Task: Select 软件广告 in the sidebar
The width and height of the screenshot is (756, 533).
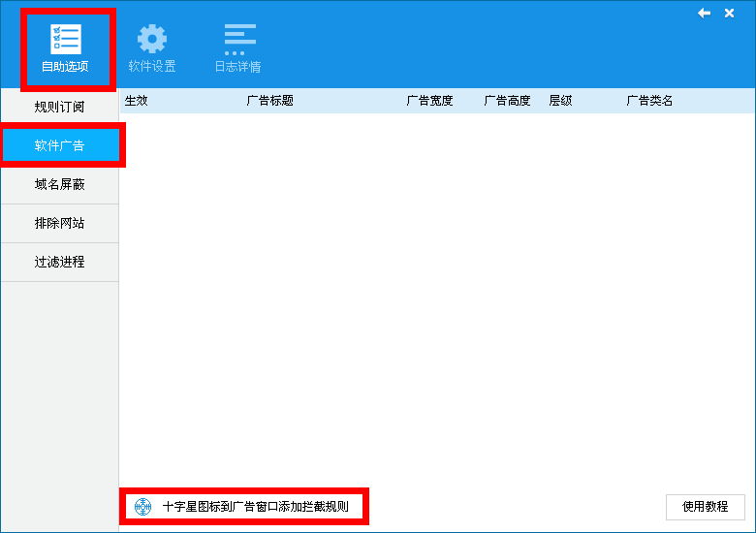Action: click(x=61, y=145)
